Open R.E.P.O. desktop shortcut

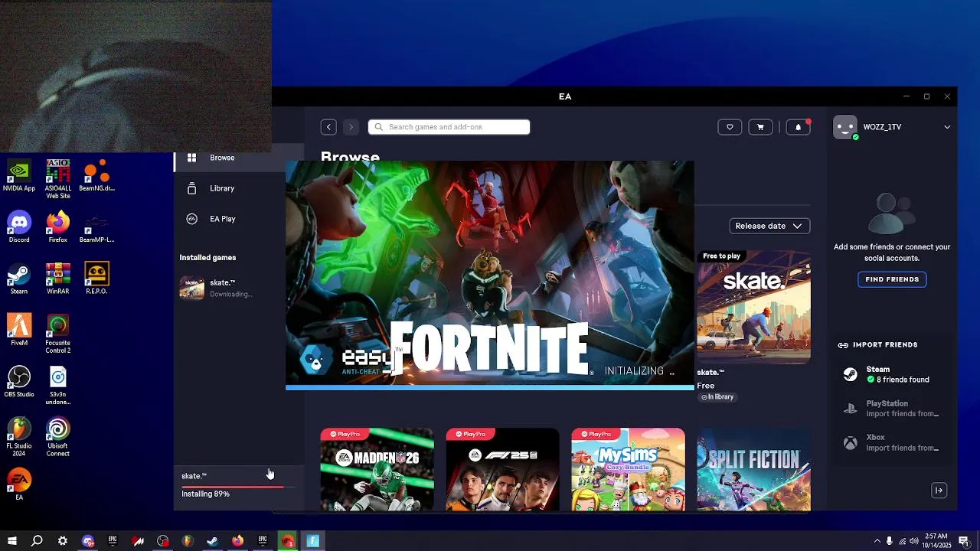[96, 279]
